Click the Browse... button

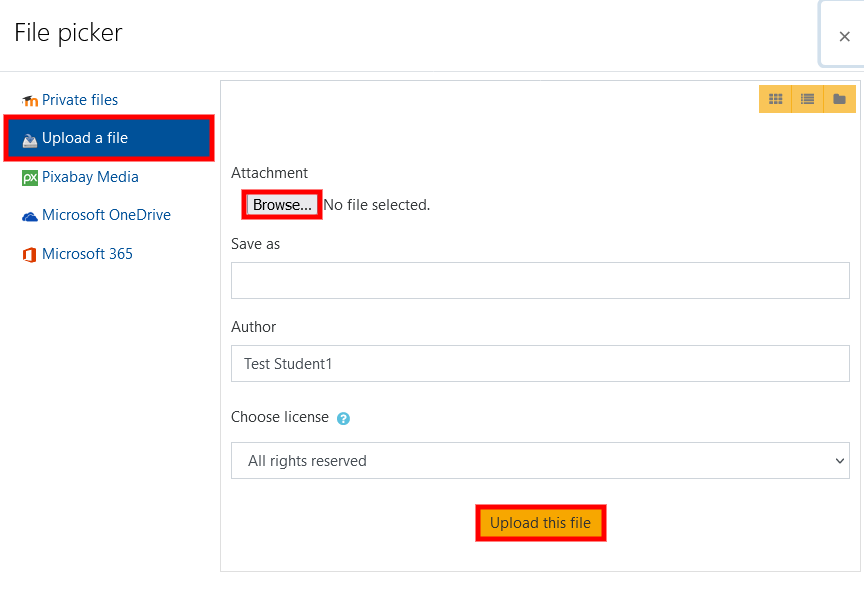(282, 205)
